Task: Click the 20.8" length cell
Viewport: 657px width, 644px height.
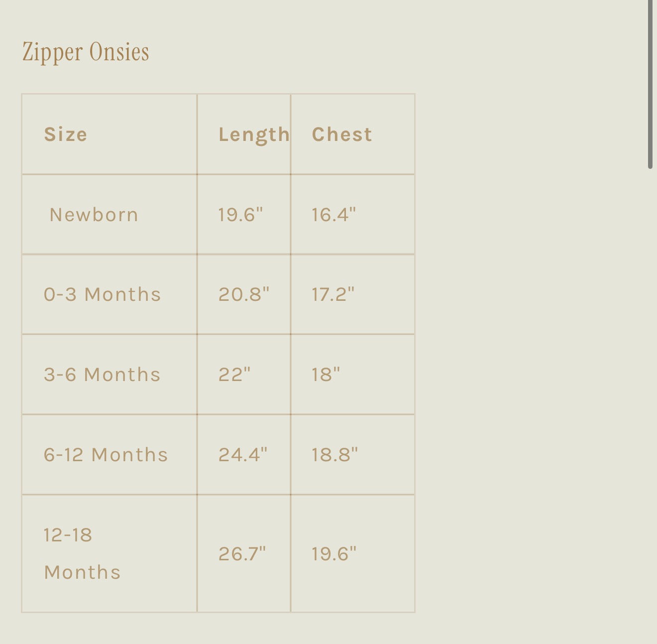Action: pos(243,294)
